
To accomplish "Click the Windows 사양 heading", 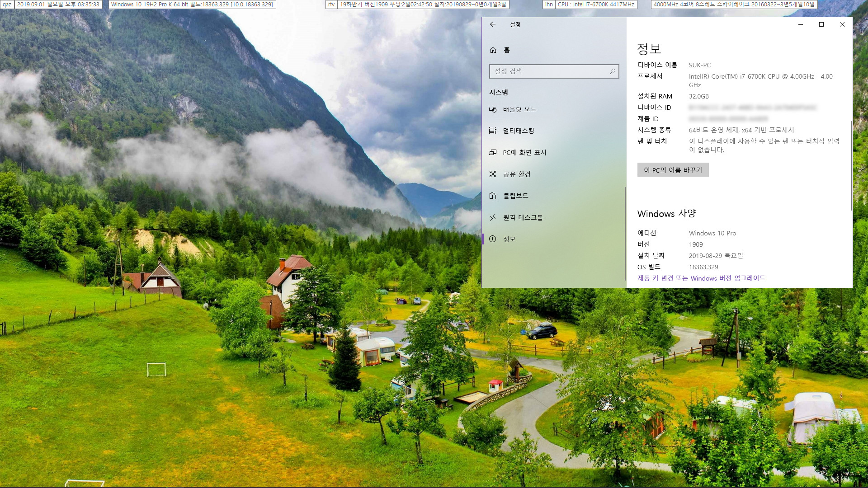I will 666,214.
